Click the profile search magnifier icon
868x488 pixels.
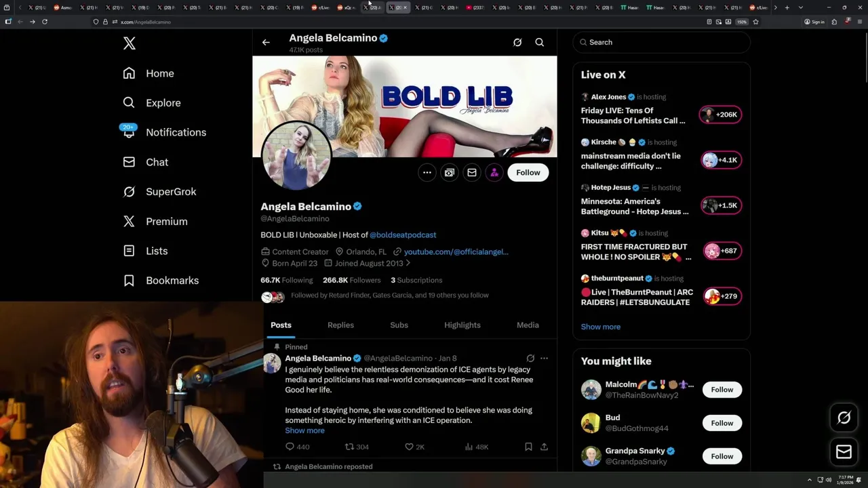pos(540,42)
